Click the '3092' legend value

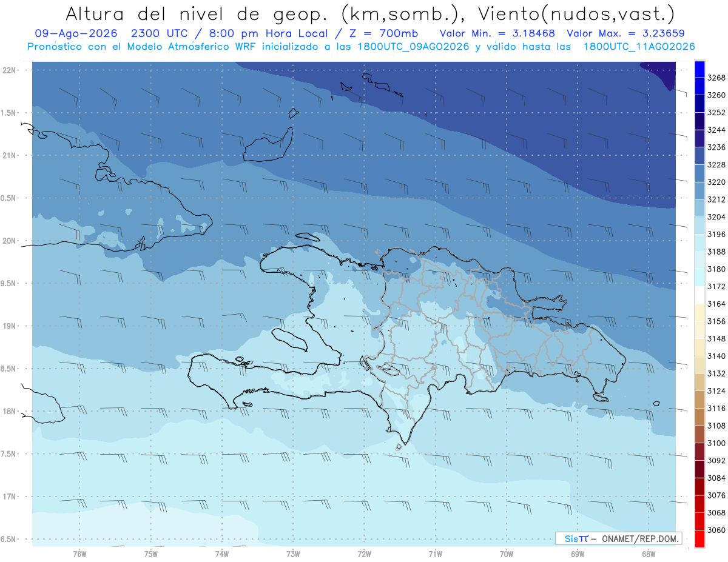click(716, 461)
